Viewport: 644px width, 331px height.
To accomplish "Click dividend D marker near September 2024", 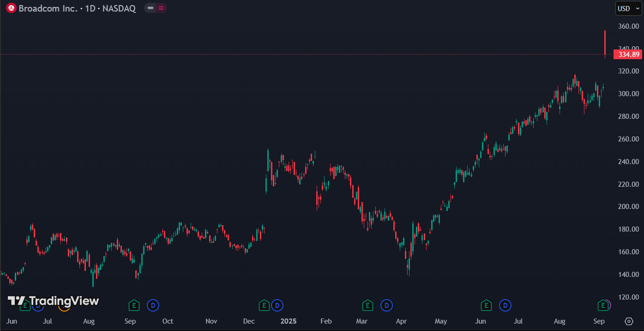I will (153, 305).
